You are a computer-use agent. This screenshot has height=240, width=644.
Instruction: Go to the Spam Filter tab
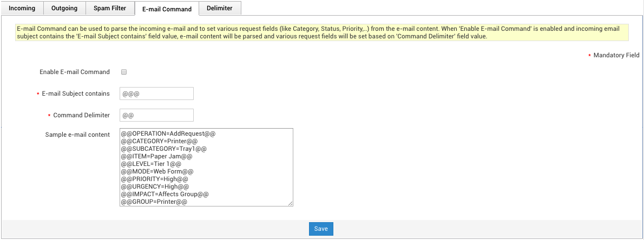click(110, 8)
